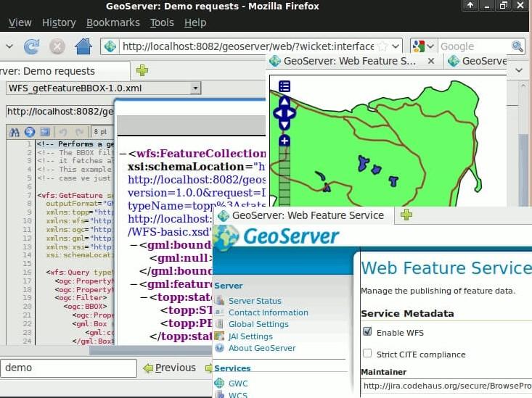532x398 pixels.
Task: Pan the map sideways with the left-right control
Action: (x=285, y=113)
